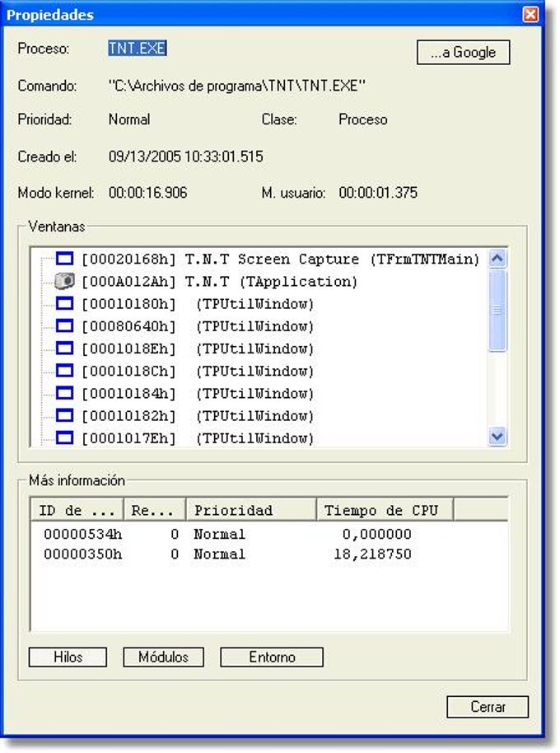Search the process with the '...a Google' button
The image size is (560, 753).
463,52
